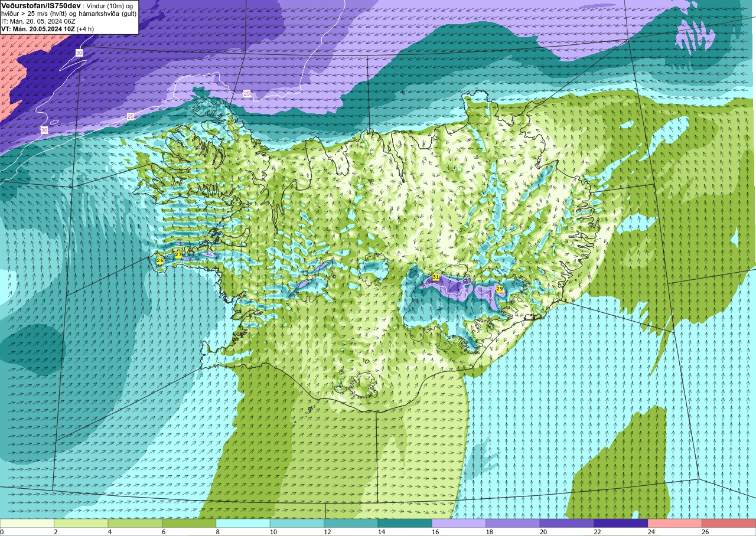Select the 10–12 m/s light turquoise swatch

[x=297, y=523]
